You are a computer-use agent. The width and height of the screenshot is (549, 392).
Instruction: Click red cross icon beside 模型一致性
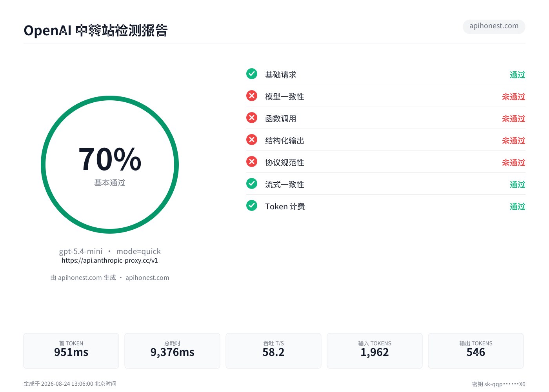pos(252,96)
